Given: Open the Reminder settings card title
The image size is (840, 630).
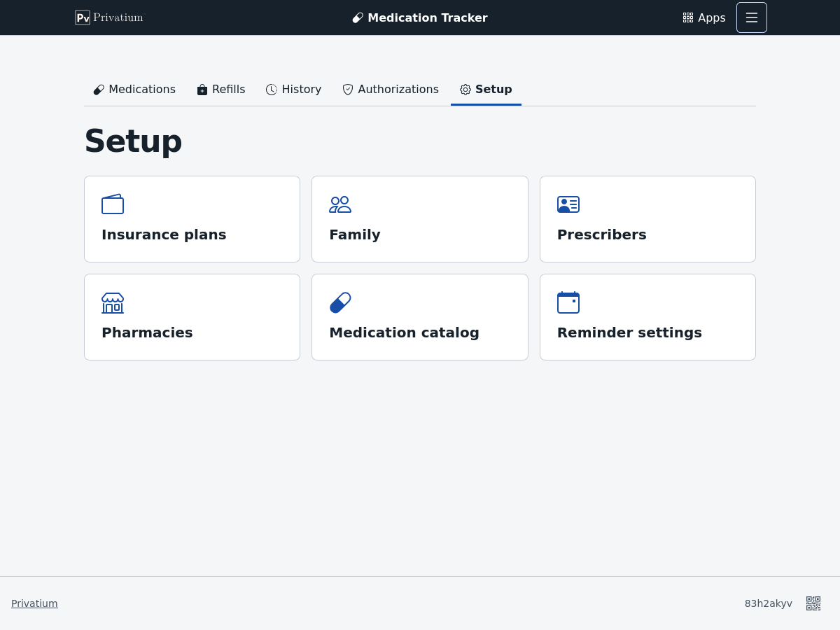Looking at the screenshot, I should (629, 332).
